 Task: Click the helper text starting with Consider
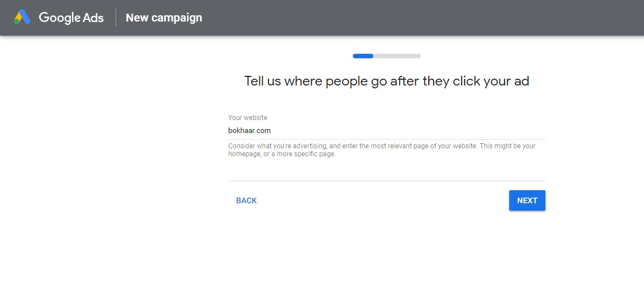pos(382,150)
